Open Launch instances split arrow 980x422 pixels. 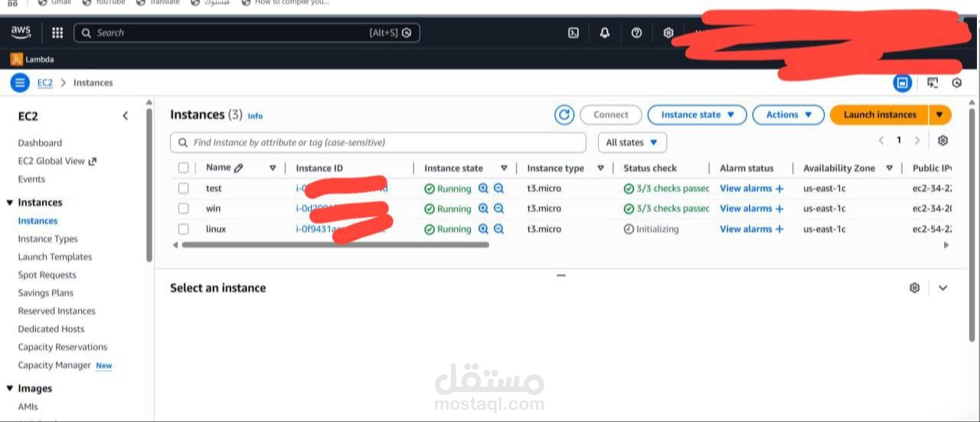(940, 115)
